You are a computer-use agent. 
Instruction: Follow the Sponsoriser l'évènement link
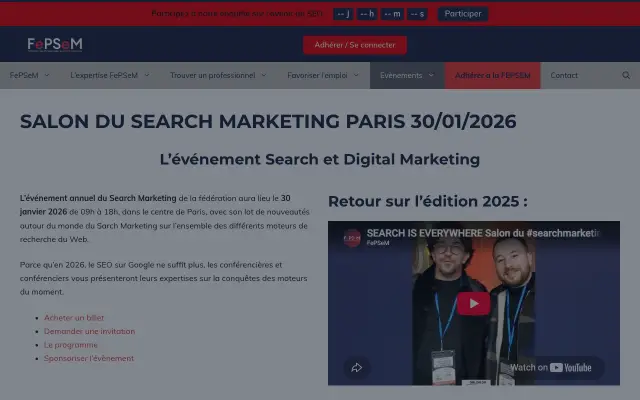89,358
